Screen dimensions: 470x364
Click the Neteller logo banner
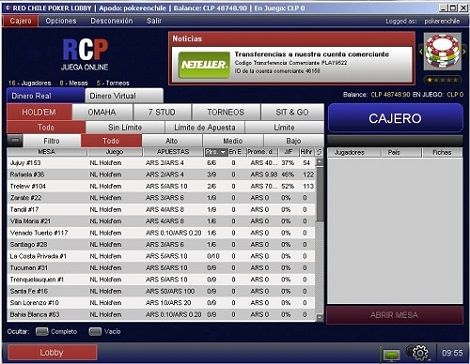pos(204,65)
